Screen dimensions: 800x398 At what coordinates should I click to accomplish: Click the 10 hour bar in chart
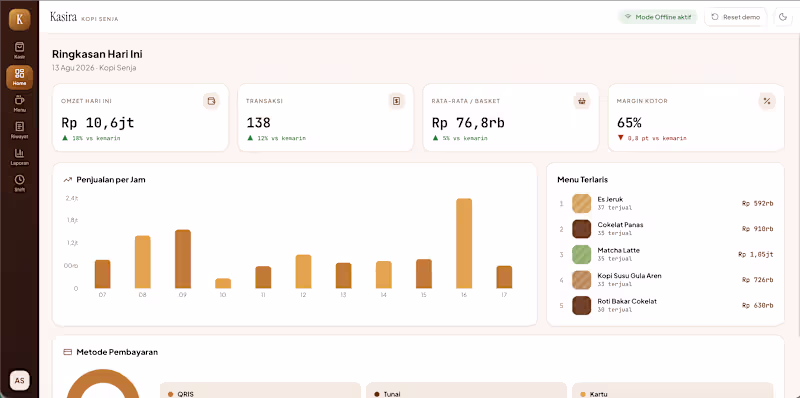pos(223,283)
